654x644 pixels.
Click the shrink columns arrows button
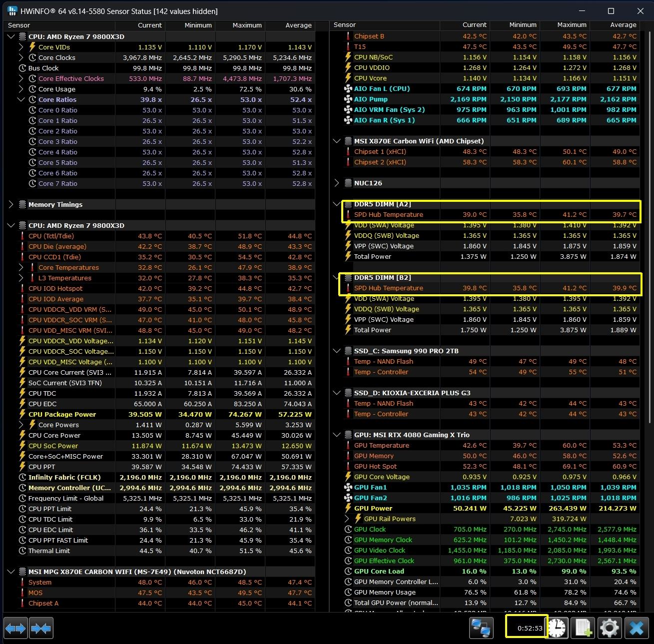(x=41, y=628)
